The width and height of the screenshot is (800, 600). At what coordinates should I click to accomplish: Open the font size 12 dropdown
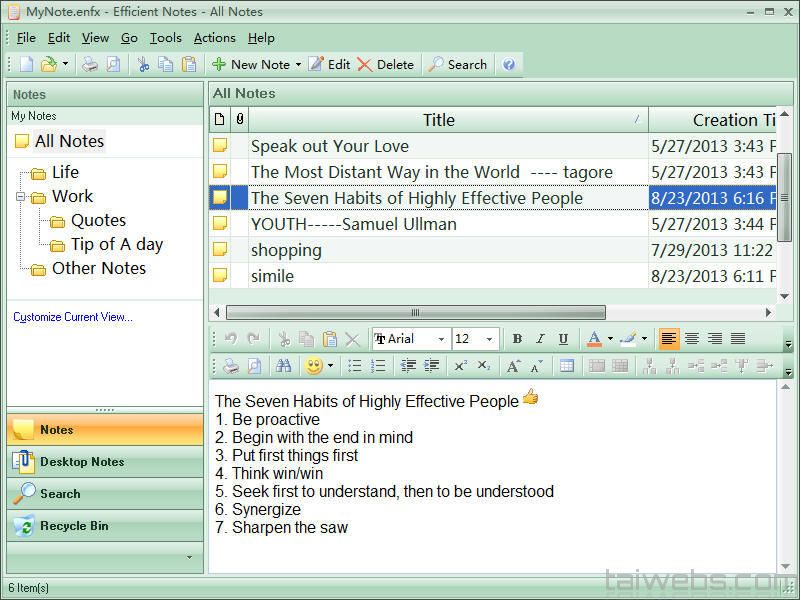point(489,339)
